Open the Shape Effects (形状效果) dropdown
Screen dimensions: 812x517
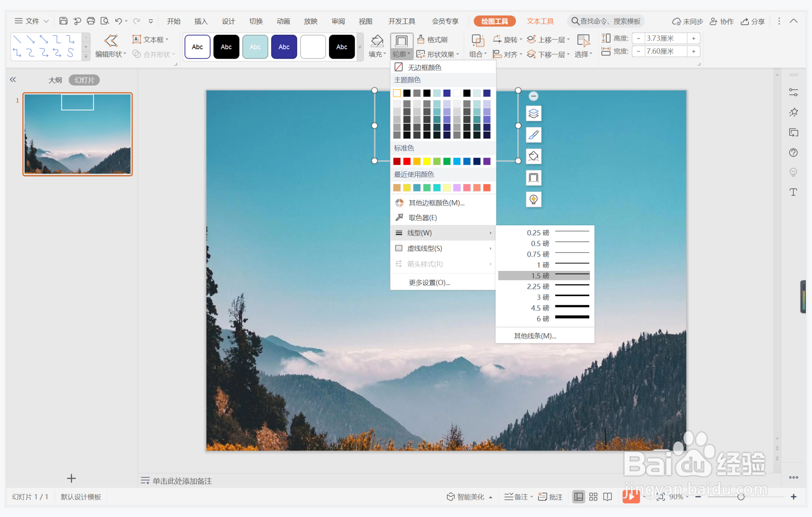[x=438, y=54]
